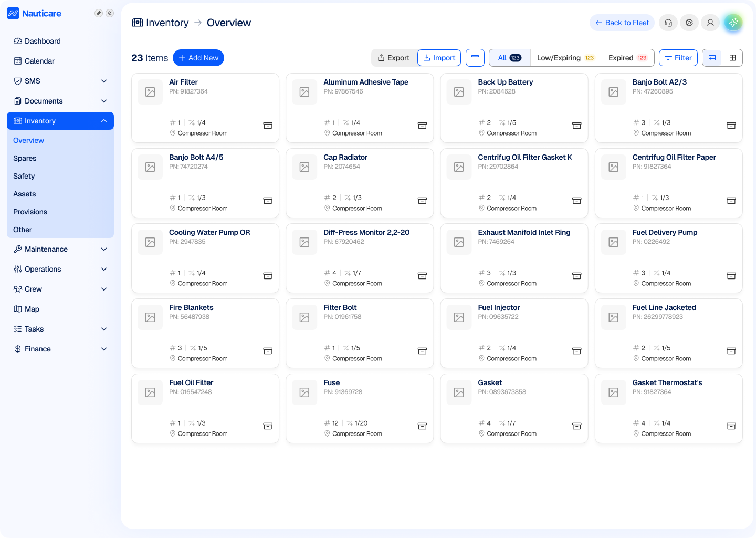The width and height of the screenshot is (756, 538).
Task: Open Map from sidebar
Action: tap(60, 309)
